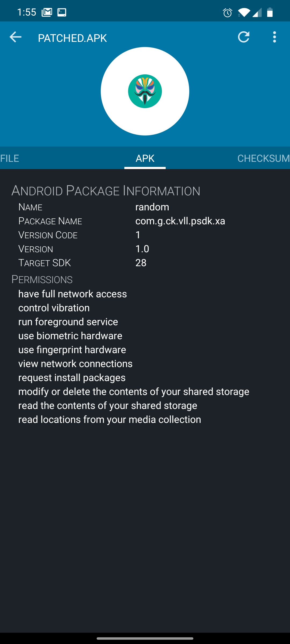This screenshot has height=644, width=290.
Task: Tap the name value 'random'
Action: 152,207
